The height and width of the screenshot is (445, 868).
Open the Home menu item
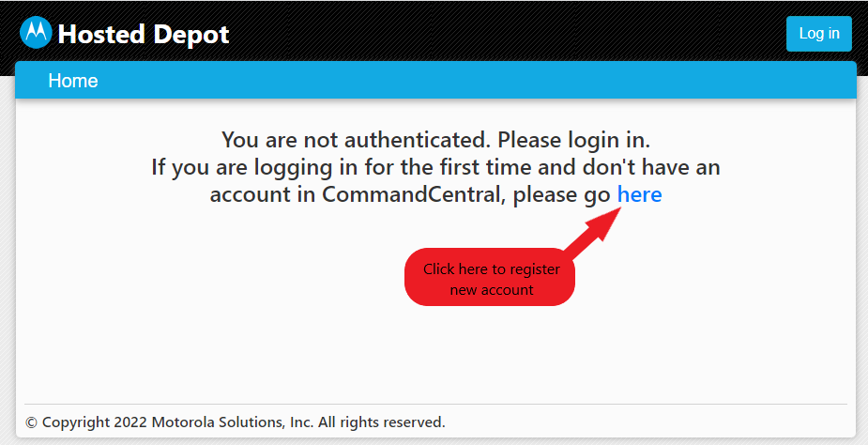[73, 81]
